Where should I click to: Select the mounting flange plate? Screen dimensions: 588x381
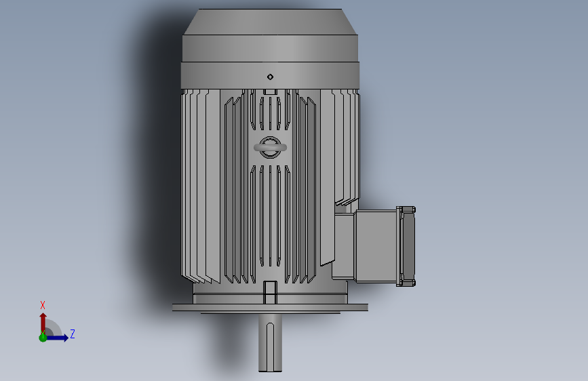270,308
